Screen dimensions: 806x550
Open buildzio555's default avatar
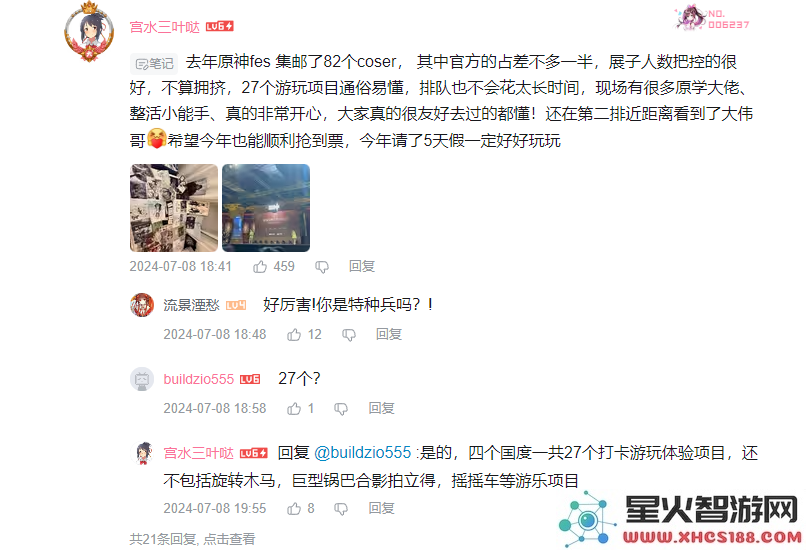(142, 379)
